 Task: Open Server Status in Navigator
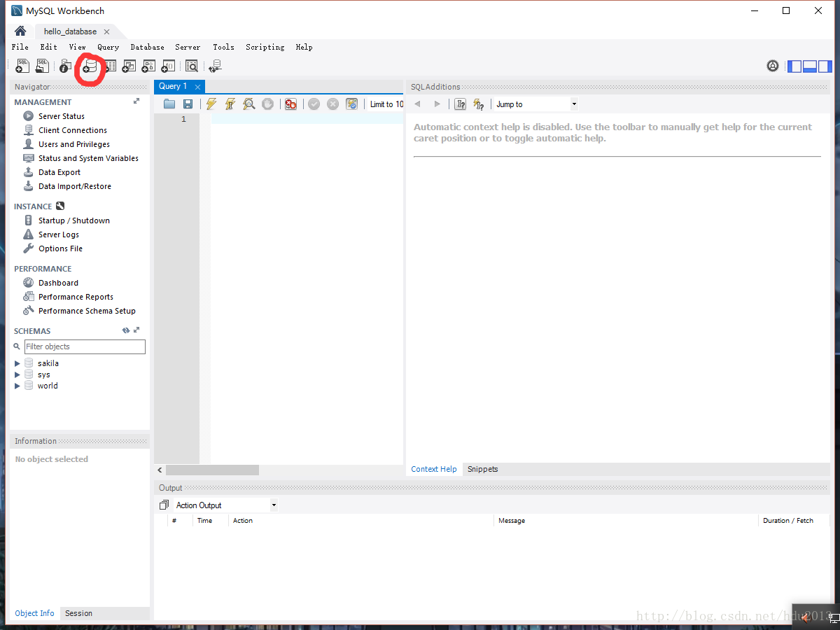pos(62,116)
